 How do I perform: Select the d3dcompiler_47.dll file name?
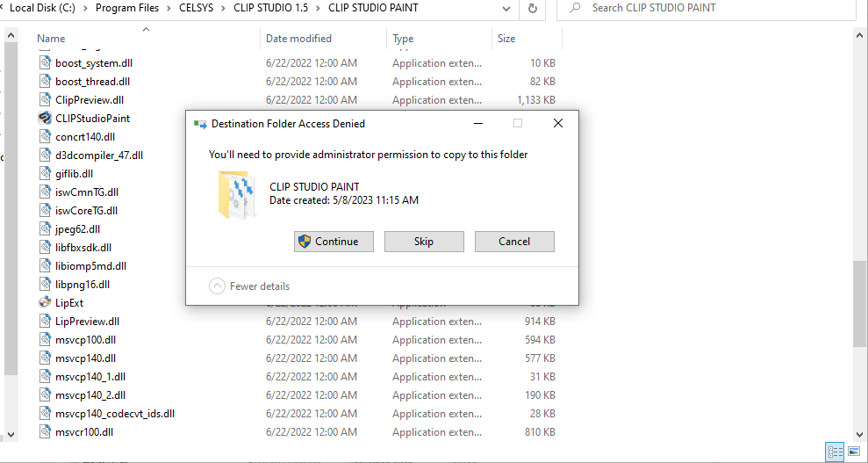(99, 156)
